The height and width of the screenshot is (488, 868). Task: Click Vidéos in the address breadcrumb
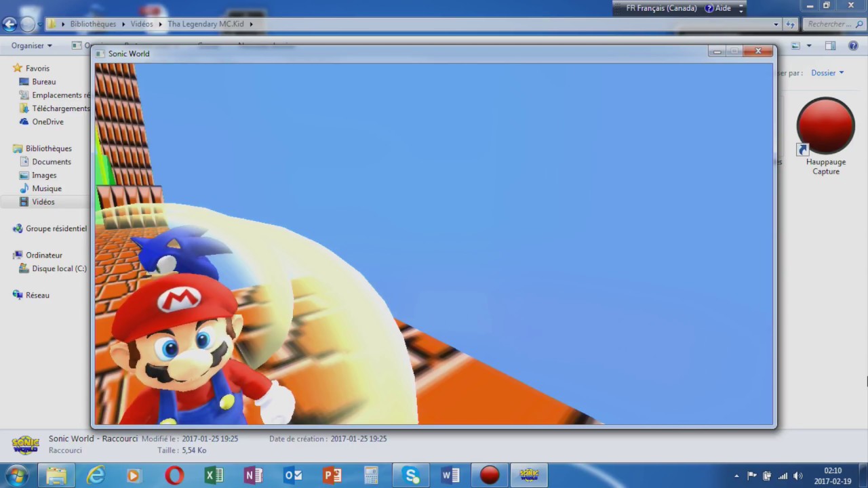point(142,24)
